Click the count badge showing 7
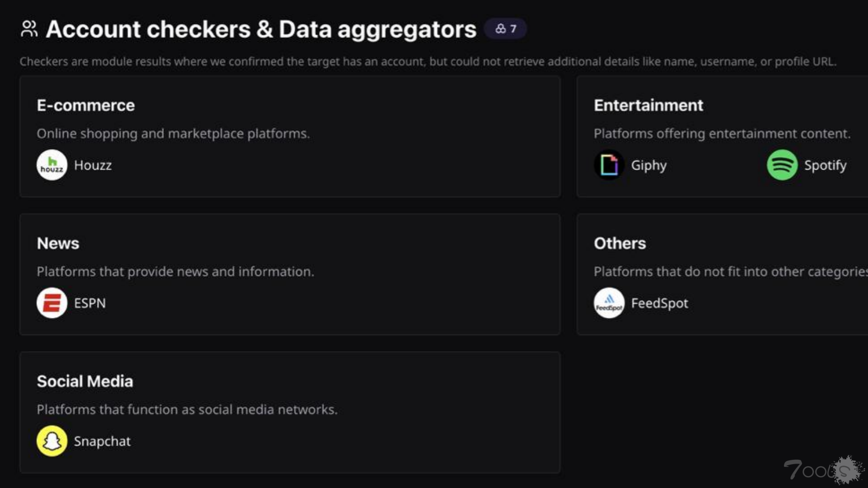Image resolution: width=868 pixels, height=488 pixels. pos(506,29)
